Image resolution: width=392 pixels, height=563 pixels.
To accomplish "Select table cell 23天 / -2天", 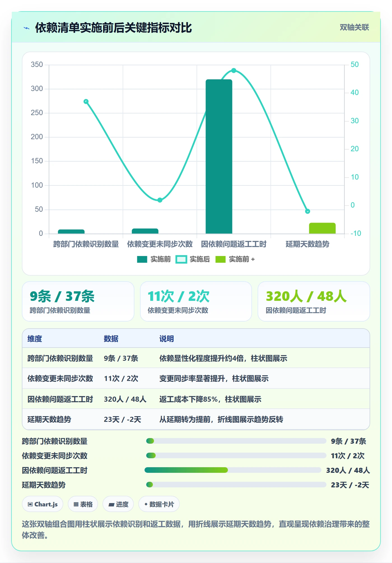I will 123,419.
